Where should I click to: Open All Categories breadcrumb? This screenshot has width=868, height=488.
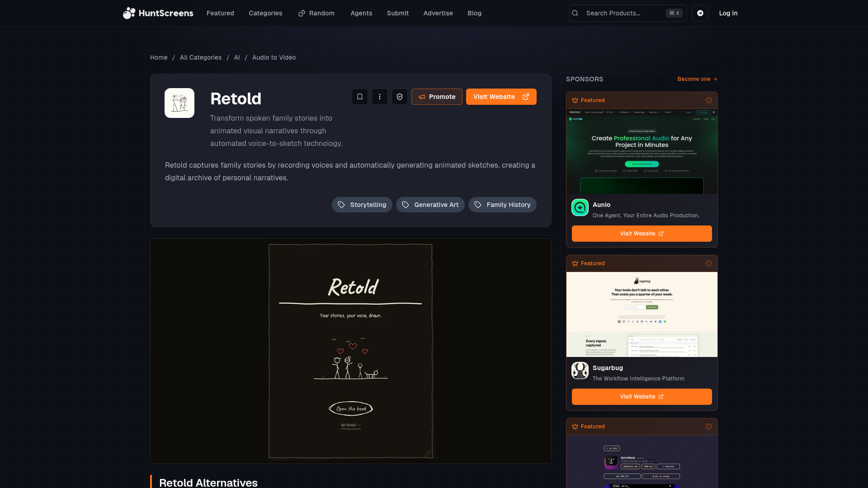[x=201, y=57]
